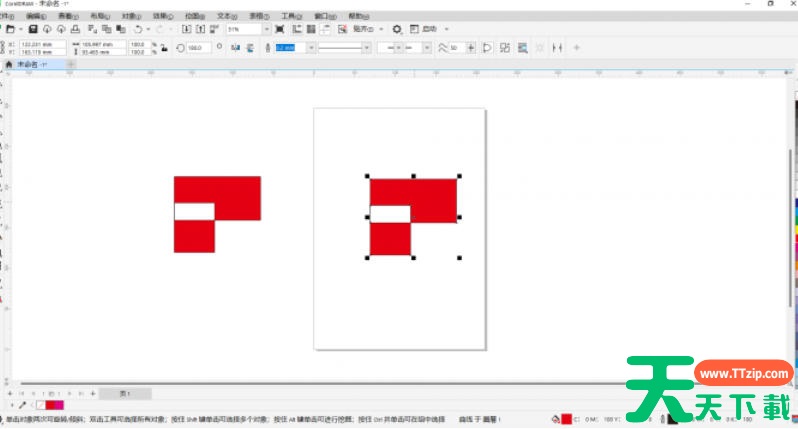The image size is (798, 429).
Task: Toggle the show grid icon
Action: click(x=310, y=30)
